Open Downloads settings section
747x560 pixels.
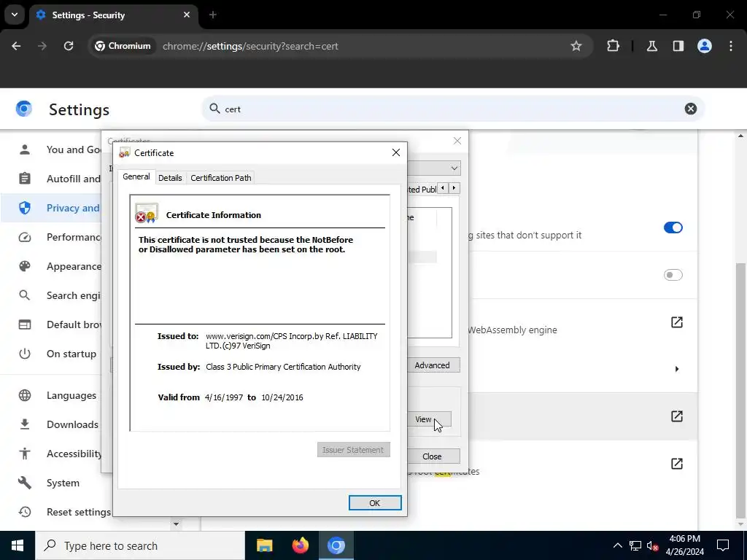(59, 424)
